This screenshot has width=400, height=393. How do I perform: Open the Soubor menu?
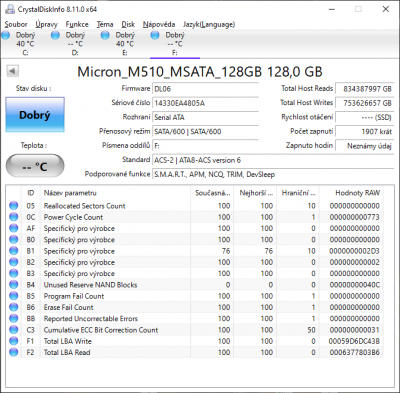(x=16, y=24)
